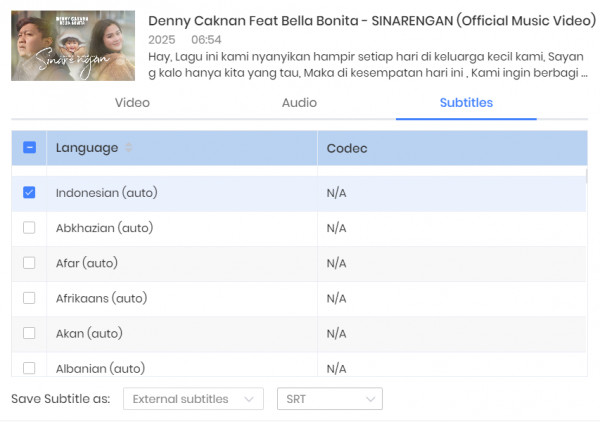Check the Abkhazian (auto) subtitle checkbox
Screen dimensions: 600x422
pyautogui.click(x=29, y=228)
